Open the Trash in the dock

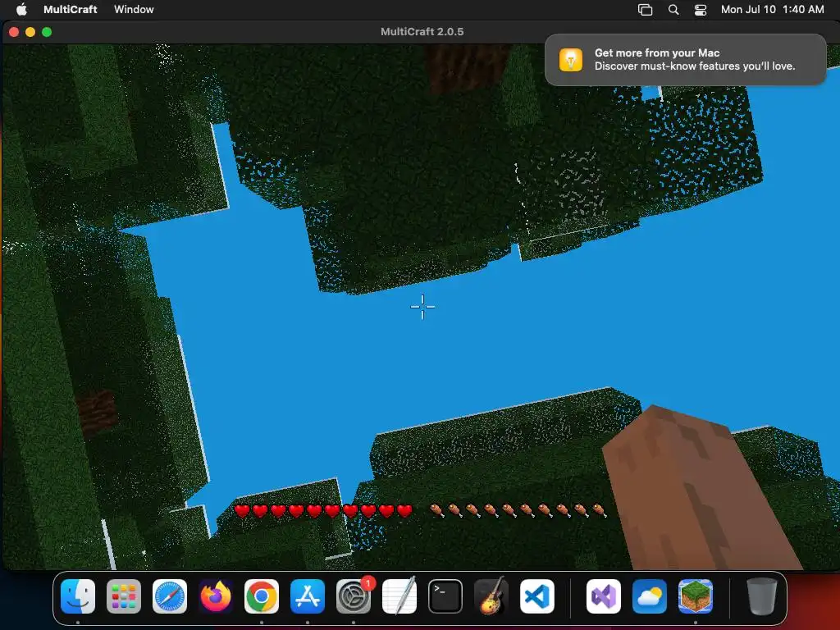[761, 596]
